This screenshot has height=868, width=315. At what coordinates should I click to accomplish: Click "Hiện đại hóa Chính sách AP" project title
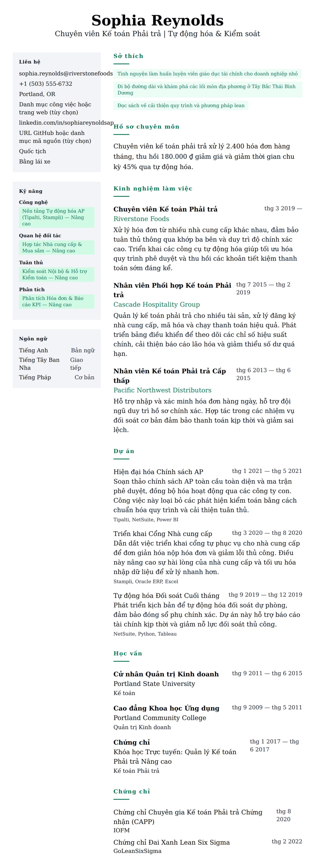[x=158, y=472]
